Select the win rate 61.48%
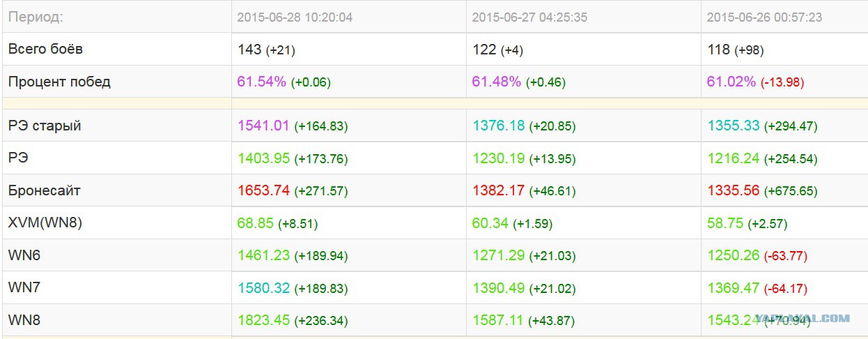 (x=497, y=82)
